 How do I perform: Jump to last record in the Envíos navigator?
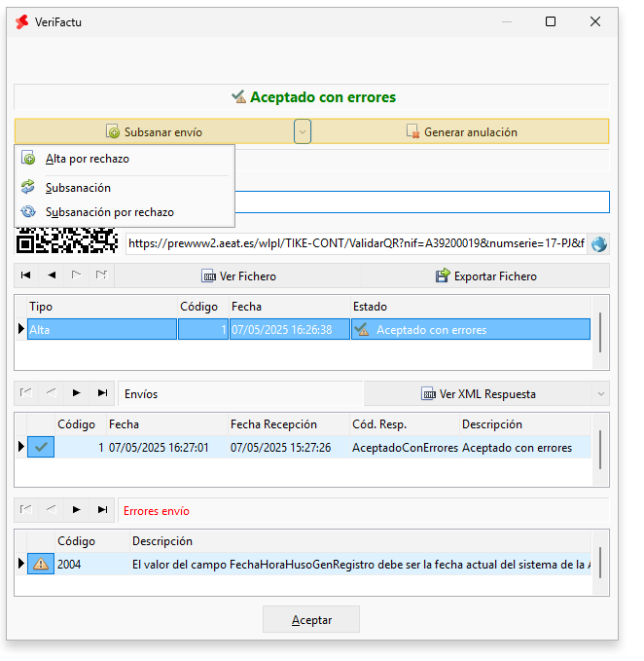pos(102,393)
